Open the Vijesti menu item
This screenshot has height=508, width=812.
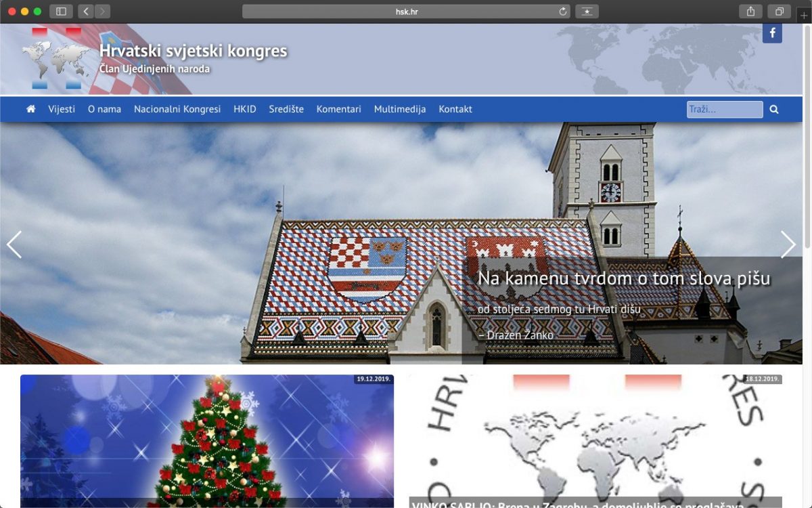(x=62, y=109)
